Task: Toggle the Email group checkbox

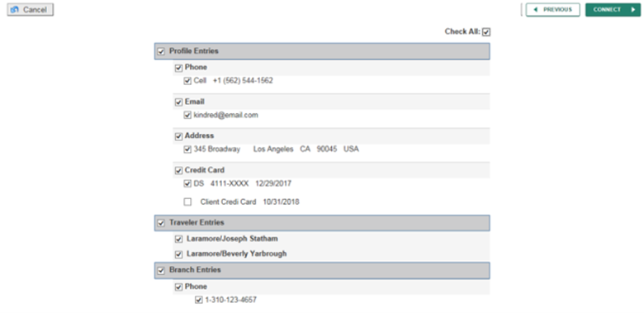Action: [x=178, y=102]
